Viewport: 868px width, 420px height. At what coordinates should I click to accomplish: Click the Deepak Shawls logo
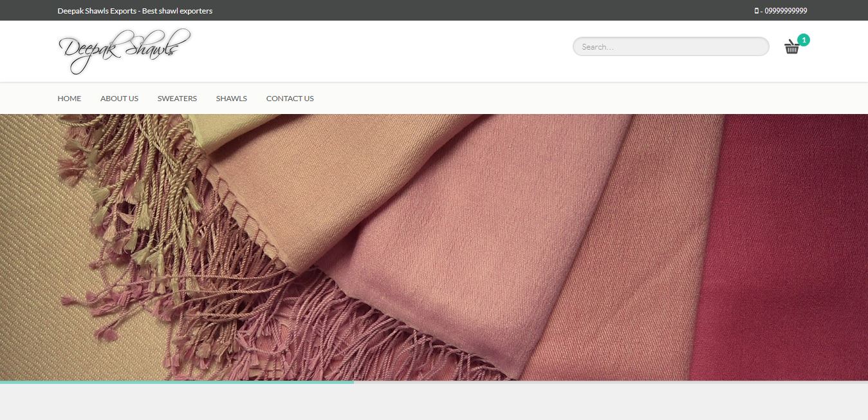tap(124, 51)
